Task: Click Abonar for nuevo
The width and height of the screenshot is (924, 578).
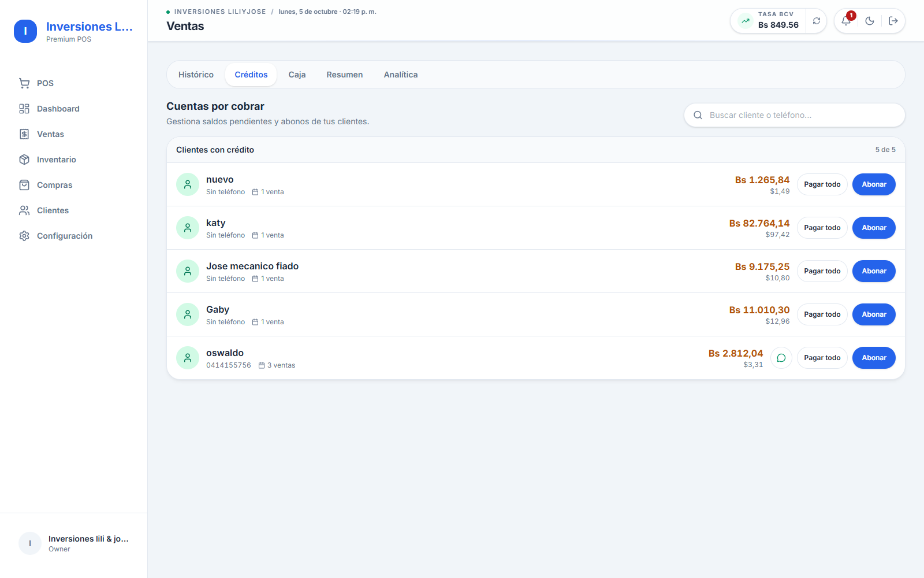Action: click(874, 184)
